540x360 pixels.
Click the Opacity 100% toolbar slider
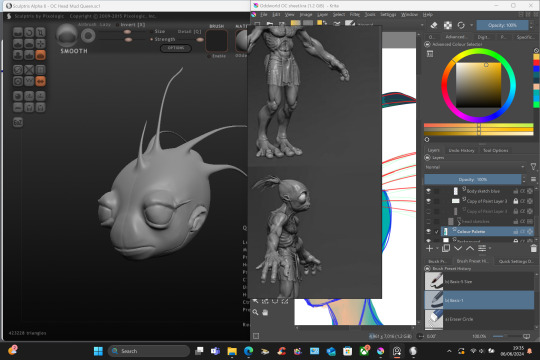point(502,25)
